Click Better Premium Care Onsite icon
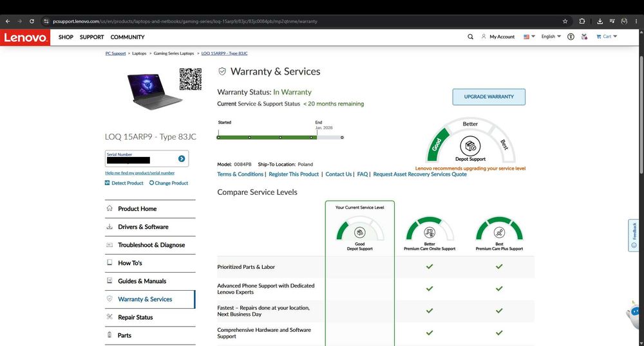Screen dimensions: 644x346 [430, 232]
